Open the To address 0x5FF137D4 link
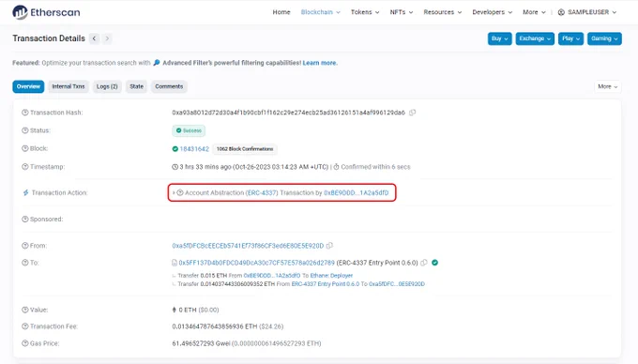Screen dimensions: 638x364 pos(257,263)
